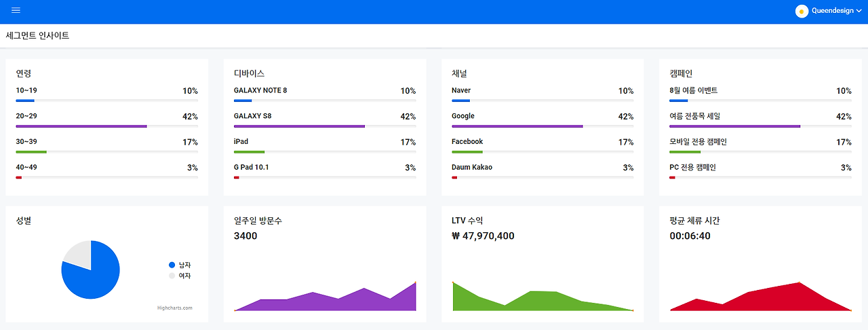Screen dimensions: 868x330
Task: Toggle the 여자 legend item
Action: pos(180,276)
